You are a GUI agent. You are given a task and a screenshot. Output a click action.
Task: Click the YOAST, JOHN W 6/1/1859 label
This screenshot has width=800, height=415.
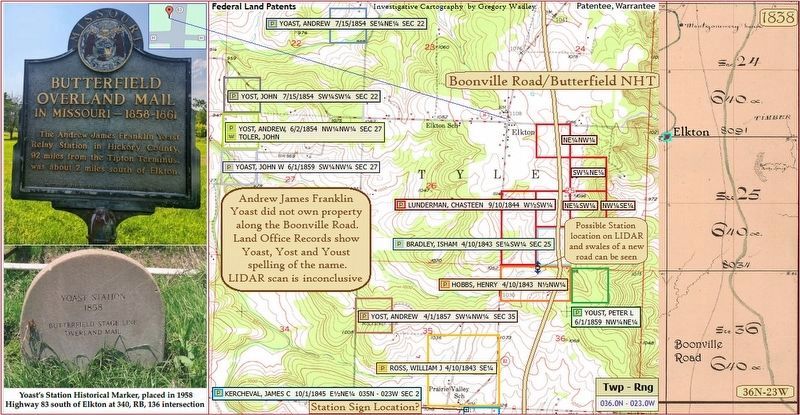click(301, 167)
